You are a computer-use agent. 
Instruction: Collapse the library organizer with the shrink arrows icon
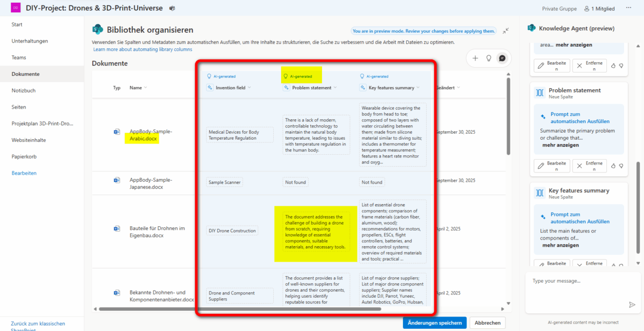tap(506, 31)
